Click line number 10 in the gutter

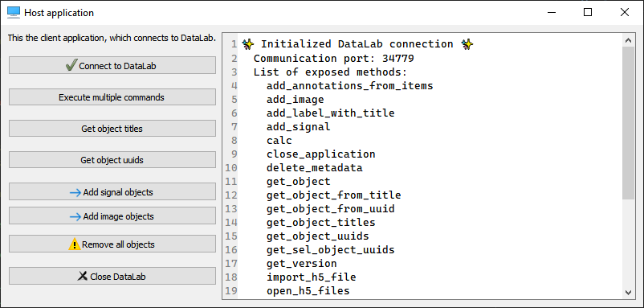(x=231, y=168)
